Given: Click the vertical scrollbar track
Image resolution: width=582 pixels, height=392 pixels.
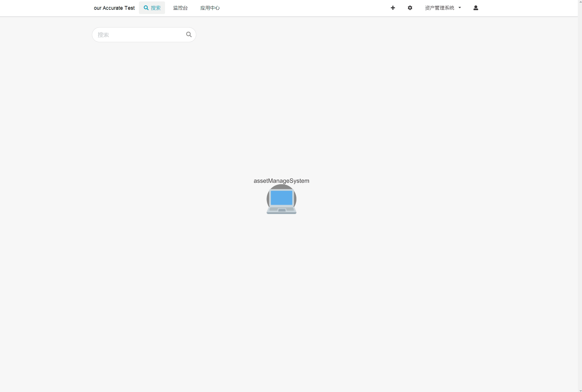Looking at the screenshot, I should tap(580, 197).
